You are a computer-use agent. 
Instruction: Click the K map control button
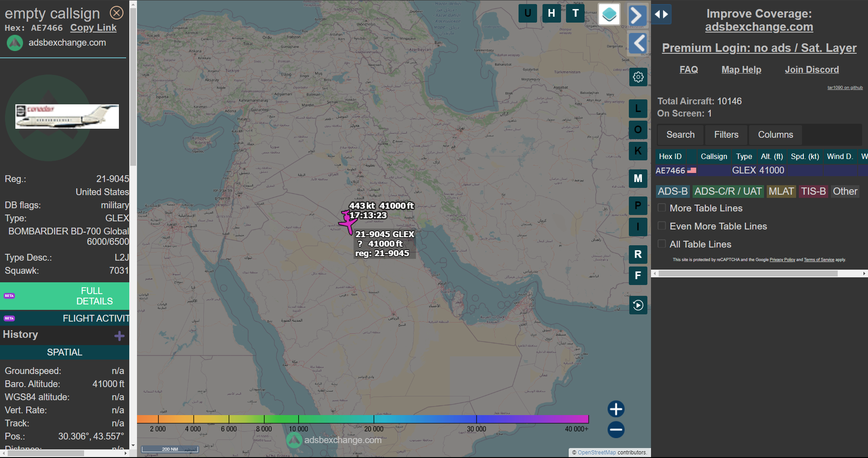click(x=638, y=151)
